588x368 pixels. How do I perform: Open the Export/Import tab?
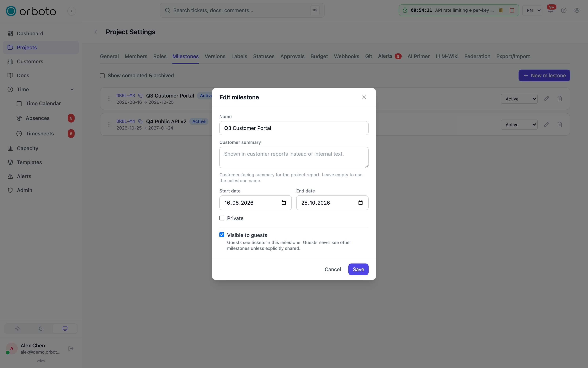click(x=513, y=56)
